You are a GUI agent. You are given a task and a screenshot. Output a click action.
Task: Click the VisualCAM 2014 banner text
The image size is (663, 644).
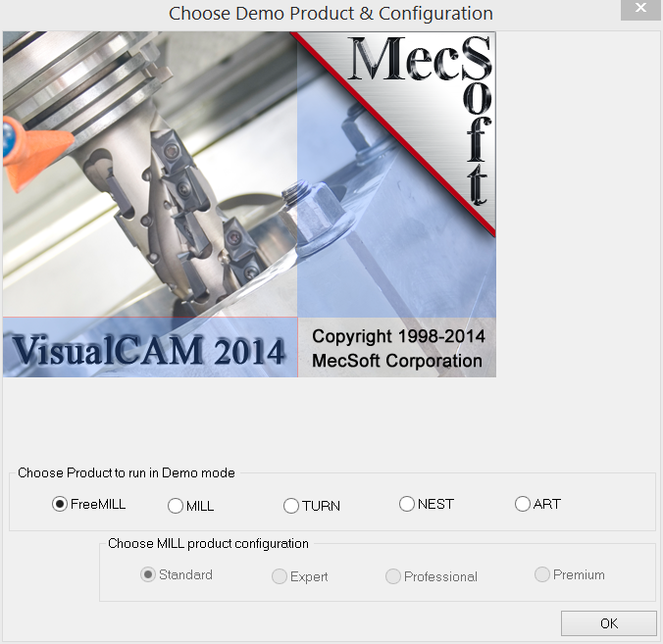[x=149, y=350]
